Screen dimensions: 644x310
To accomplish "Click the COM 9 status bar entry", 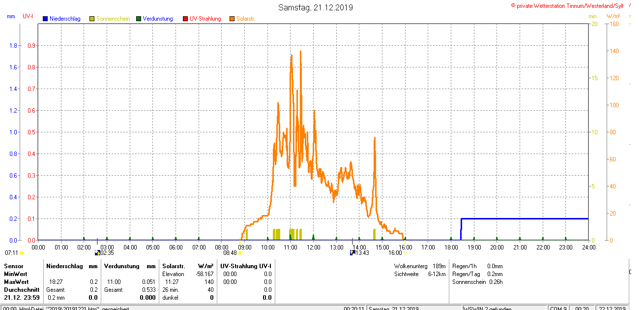I will click(x=558, y=308).
